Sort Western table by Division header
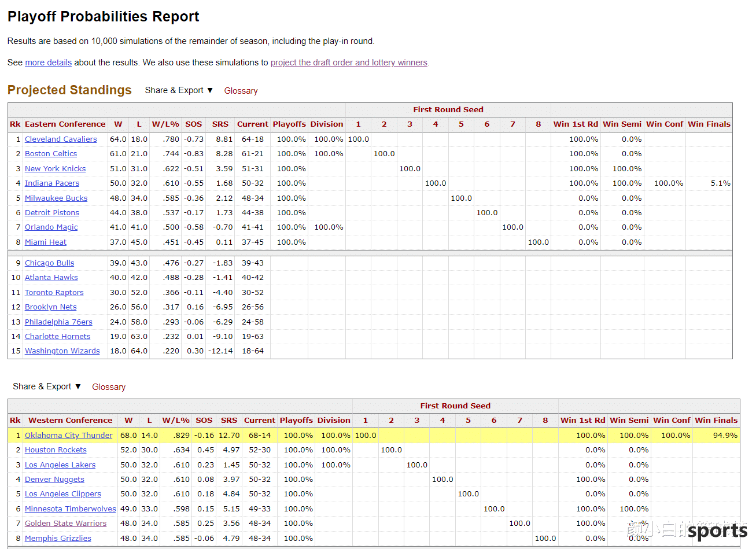 tap(334, 421)
